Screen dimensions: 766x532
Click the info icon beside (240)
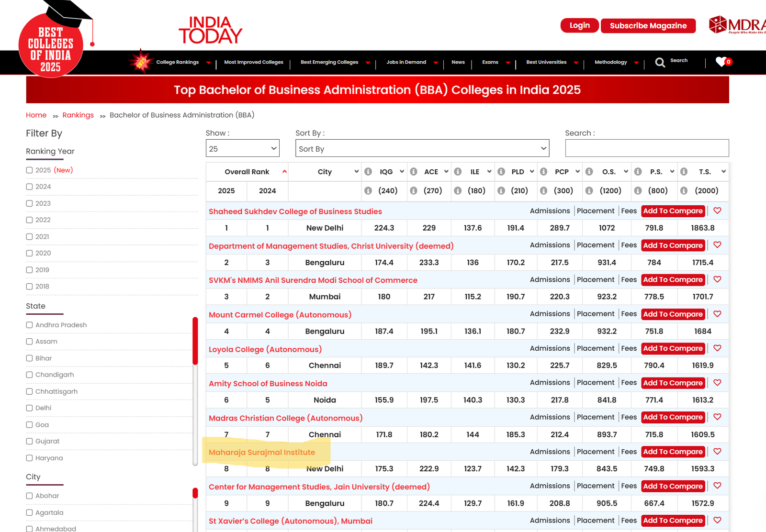[x=368, y=191]
